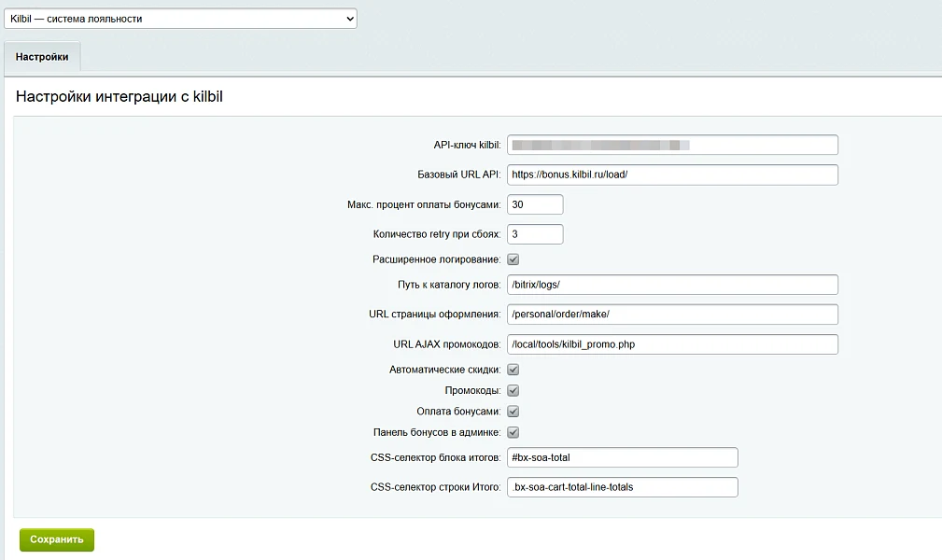Image resolution: width=942 pixels, height=560 pixels.
Task: Click the Оплата бонусами label text
Action: 458,412
